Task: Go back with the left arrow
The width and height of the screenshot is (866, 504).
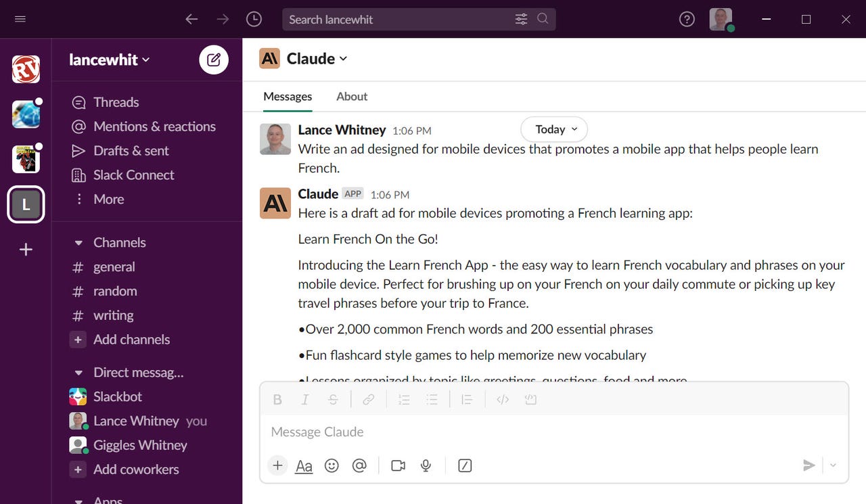Action: click(191, 19)
